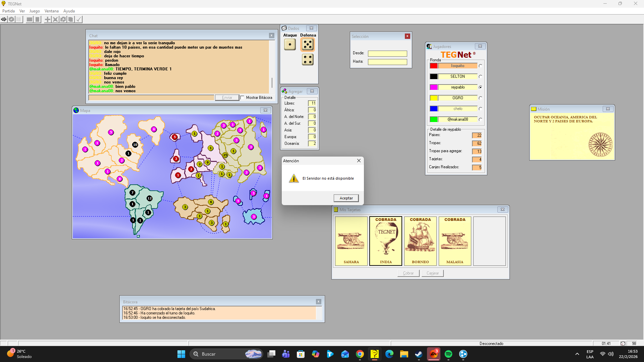Open the Partida menu

[8, 11]
